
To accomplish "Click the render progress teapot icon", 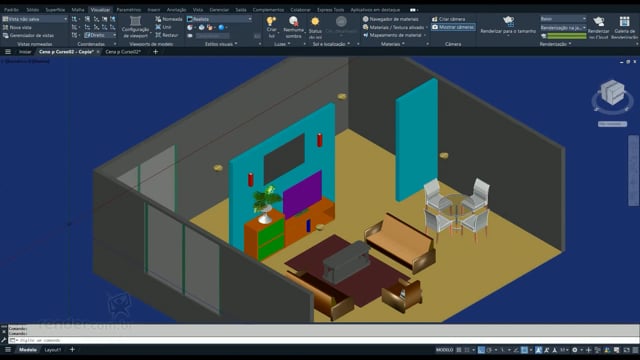I will tap(544, 36).
